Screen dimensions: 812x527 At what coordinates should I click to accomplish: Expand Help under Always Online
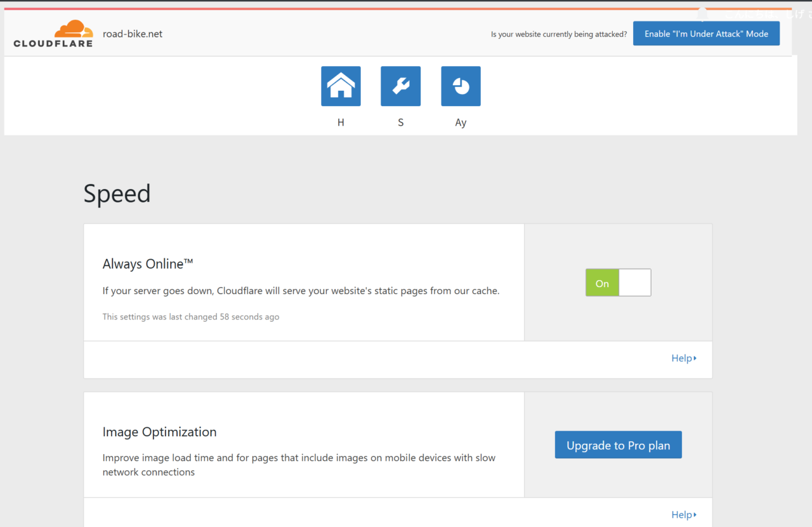point(683,359)
